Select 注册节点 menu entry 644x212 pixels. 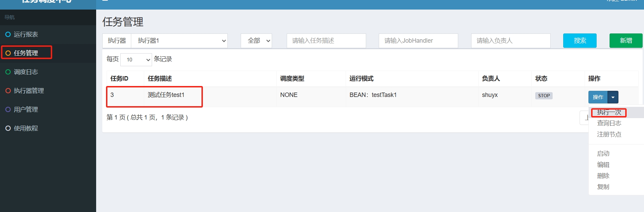coord(609,135)
